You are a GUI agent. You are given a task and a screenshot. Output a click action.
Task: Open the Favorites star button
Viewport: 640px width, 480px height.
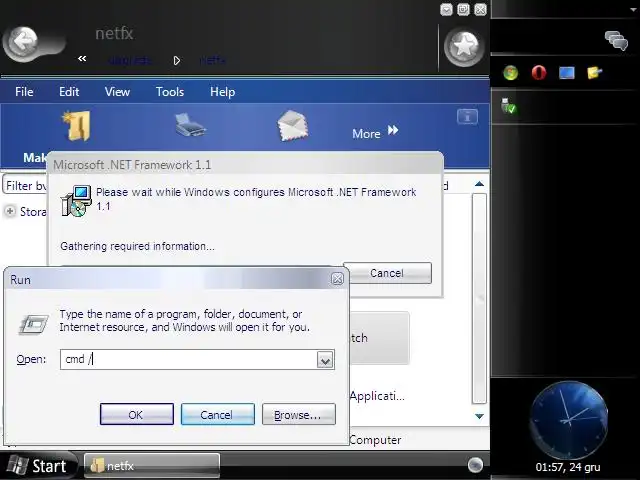[x=464, y=47]
